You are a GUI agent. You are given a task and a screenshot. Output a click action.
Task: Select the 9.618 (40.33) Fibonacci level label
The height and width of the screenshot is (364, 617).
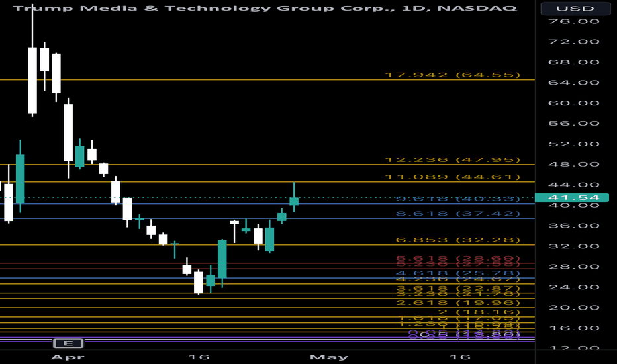(x=457, y=199)
